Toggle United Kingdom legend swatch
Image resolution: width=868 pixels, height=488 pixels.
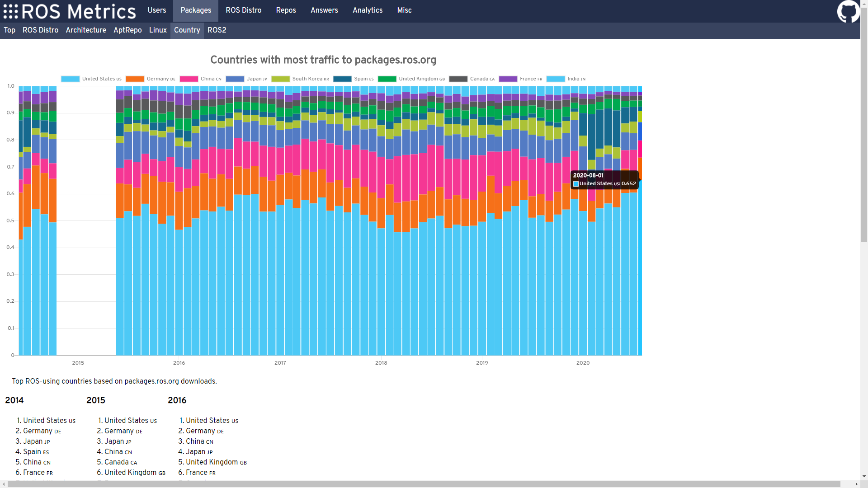pos(387,79)
